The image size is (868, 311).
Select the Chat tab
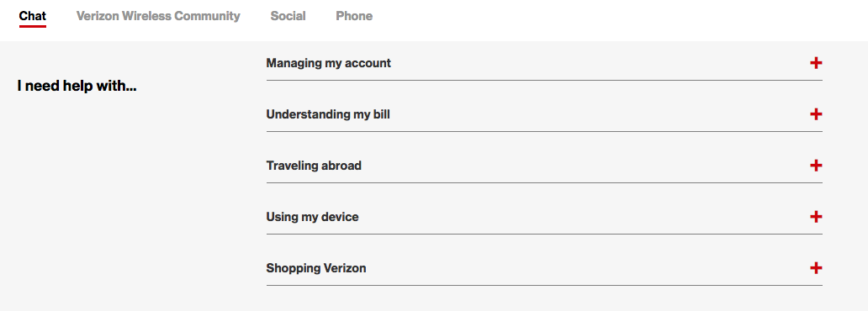[x=33, y=16]
